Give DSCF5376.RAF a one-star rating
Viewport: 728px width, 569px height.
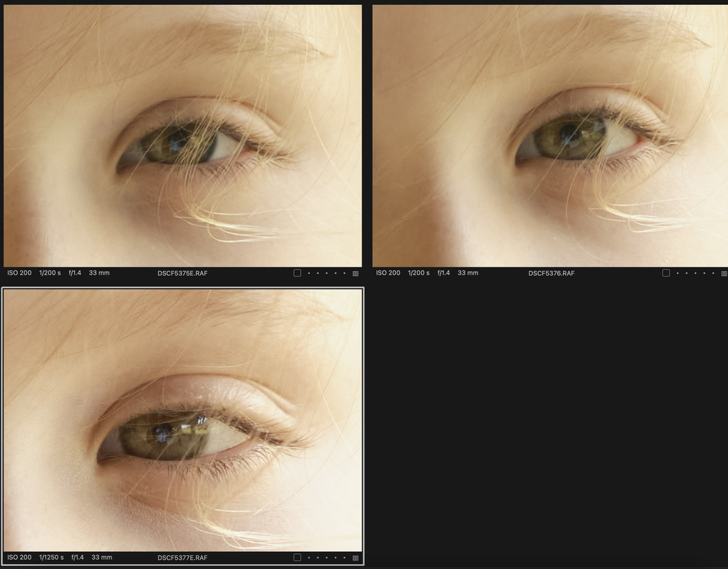677,273
